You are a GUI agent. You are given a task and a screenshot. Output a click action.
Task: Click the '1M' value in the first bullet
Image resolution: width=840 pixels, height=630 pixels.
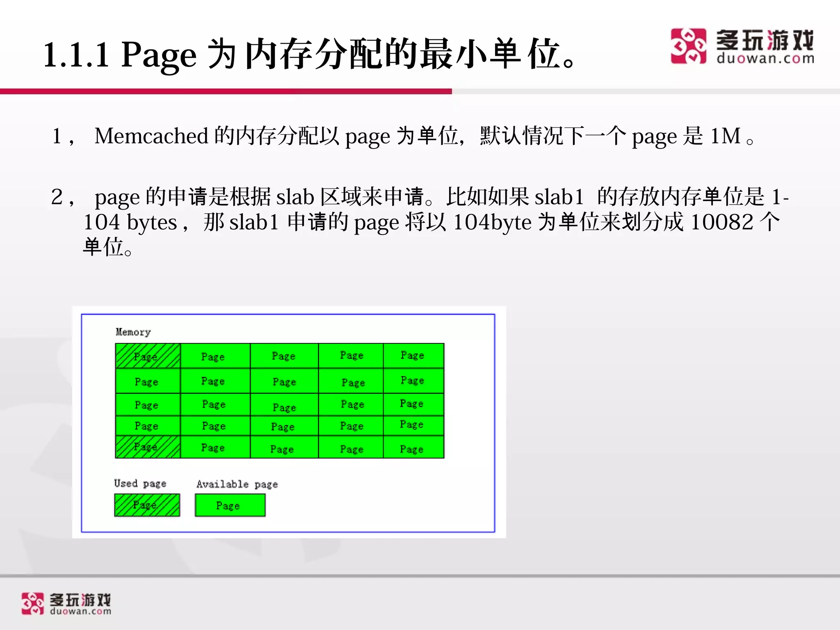point(726,136)
